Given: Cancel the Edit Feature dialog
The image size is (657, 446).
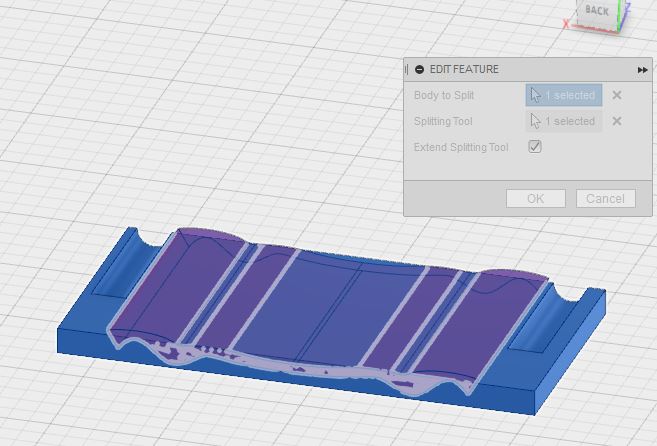Looking at the screenshot, I should pos(605,198).
